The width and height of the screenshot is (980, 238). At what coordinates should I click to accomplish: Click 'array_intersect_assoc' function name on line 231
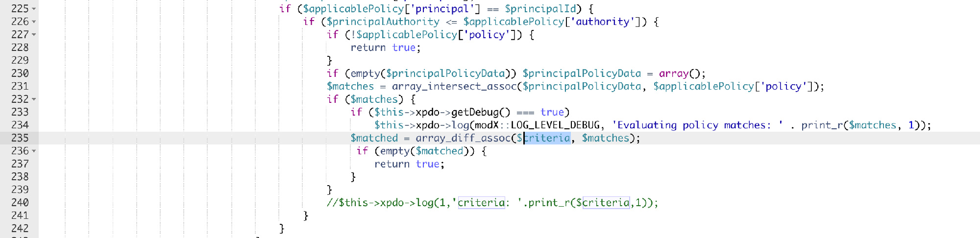pyautogui.click(x=454, y=87)
